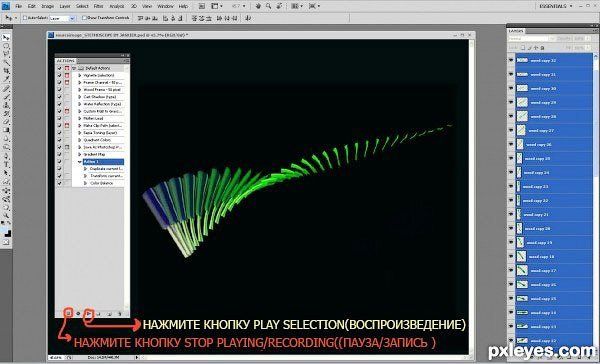Open the Actions panel flyout menu
This screenshot has width=600, height=364.
tap(127, 61)
